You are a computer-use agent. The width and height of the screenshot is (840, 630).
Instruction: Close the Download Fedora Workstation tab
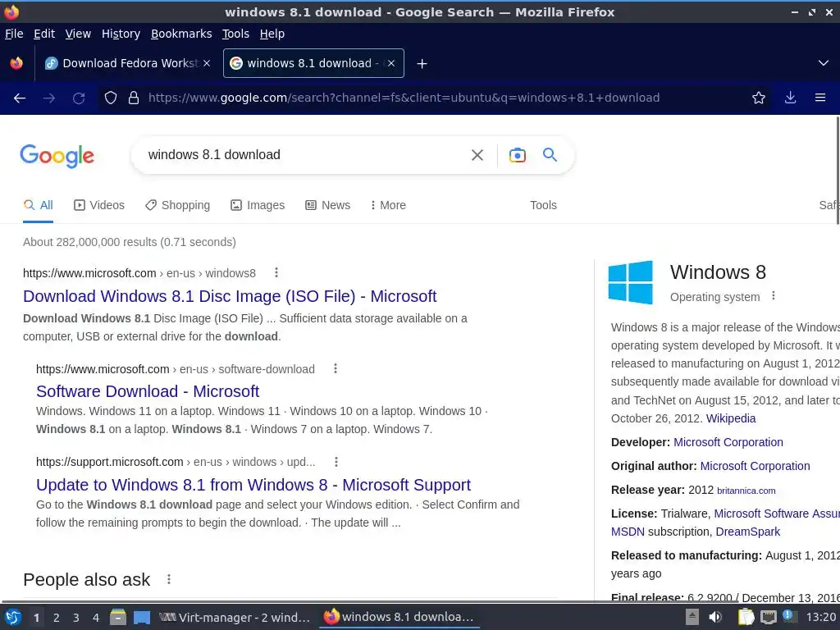point(207,63)
